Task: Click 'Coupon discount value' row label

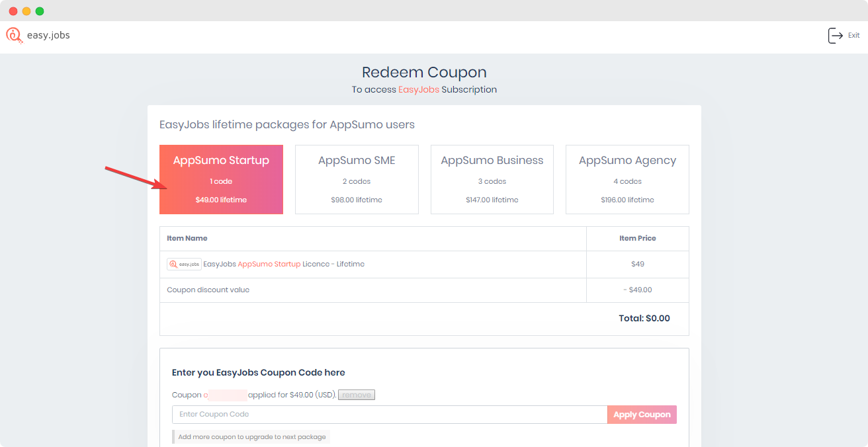Action: tap(208, 290)
